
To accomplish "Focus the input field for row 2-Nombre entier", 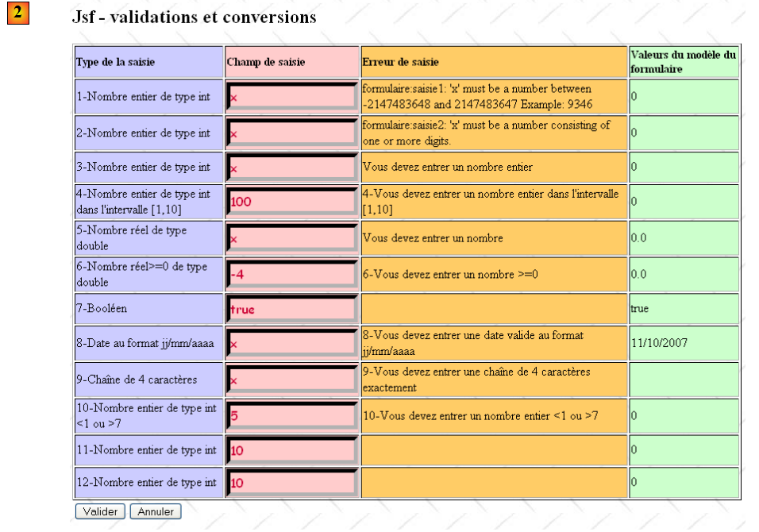I will [291, 133].
